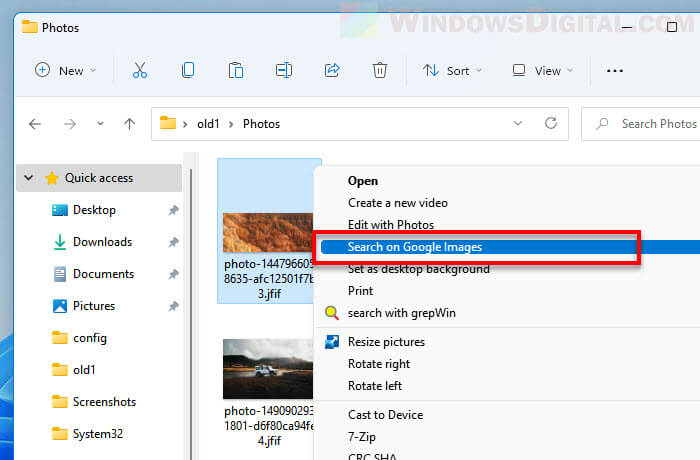Screen dimensions: 700x460
Task: Click filename photo-149090293...4.jfif
Action: pos(269,426)
